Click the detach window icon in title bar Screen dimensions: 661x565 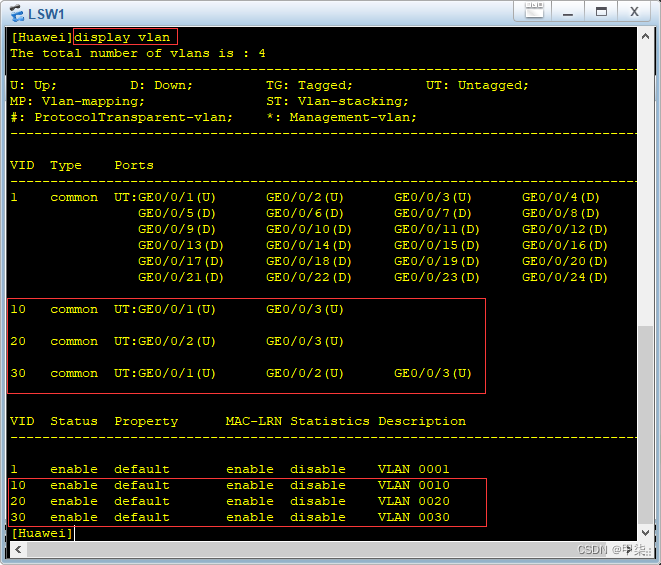point(534,11)
